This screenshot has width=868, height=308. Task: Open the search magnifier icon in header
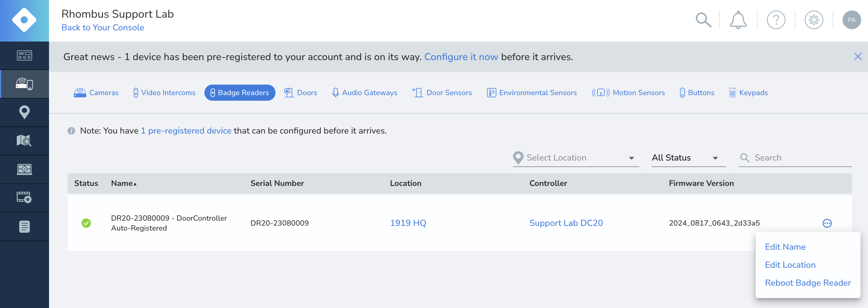tap(703, 20)
